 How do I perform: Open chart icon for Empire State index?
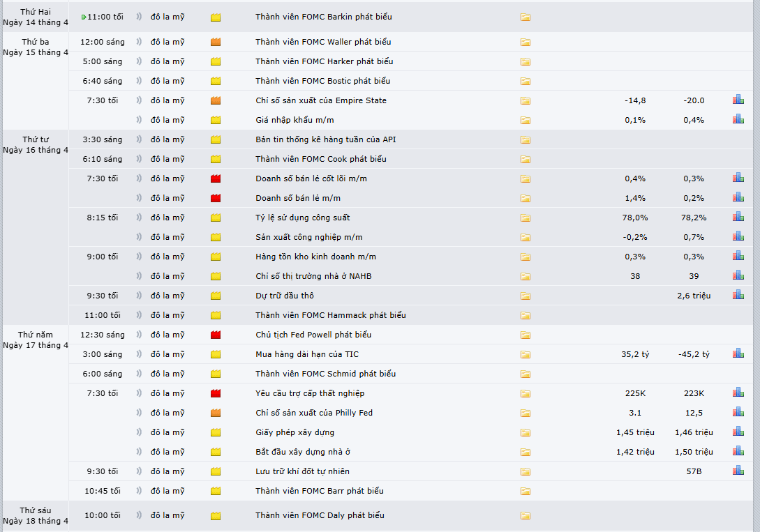point(738,100)
